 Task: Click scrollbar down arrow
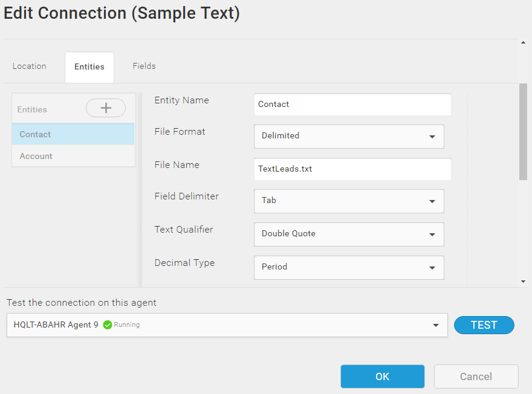click(x=523, y=282)
